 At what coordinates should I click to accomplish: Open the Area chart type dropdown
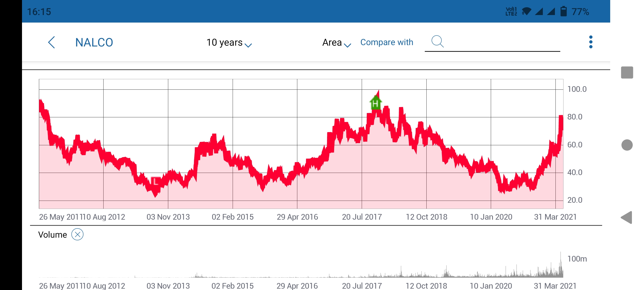point(332,42)
